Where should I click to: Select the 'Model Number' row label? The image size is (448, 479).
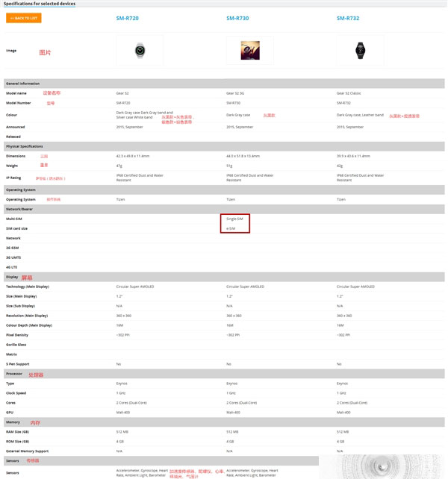coord(19,103)
